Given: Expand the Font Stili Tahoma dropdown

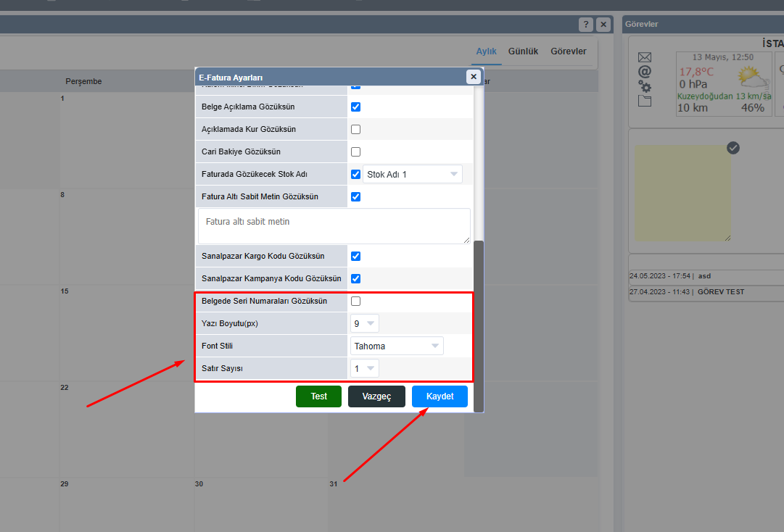Looking at the screenshot, I should 397,346.
